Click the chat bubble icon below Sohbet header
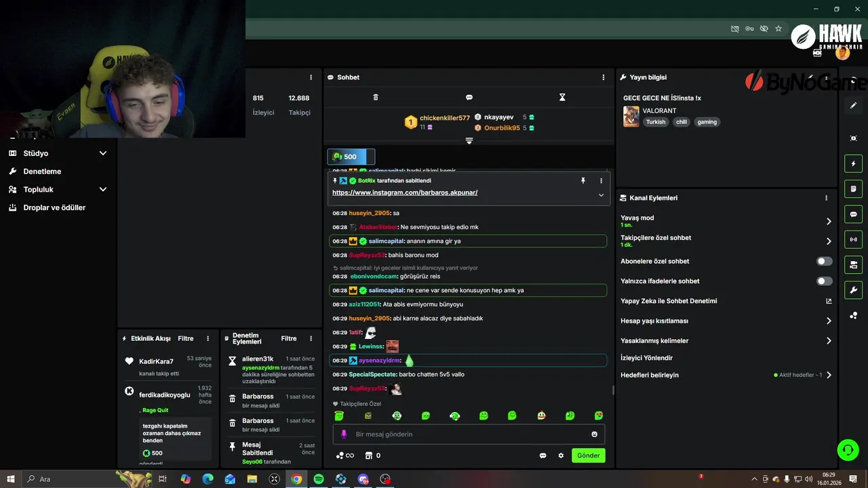The image size is (868, 488). 469,98
